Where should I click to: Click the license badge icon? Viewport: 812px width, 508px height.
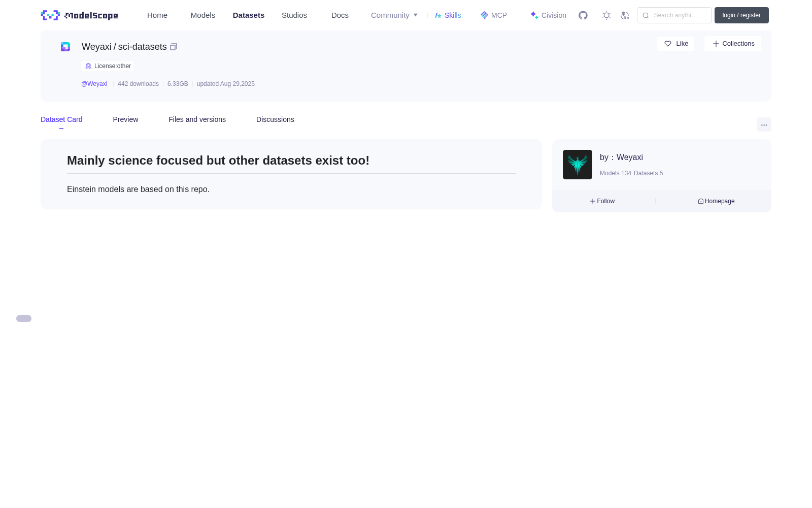point(88,66)
